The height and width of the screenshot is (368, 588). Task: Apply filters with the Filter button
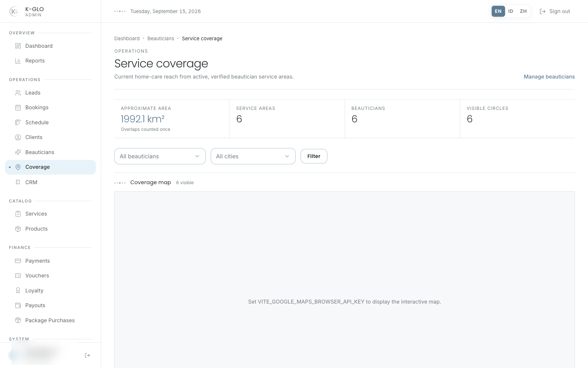click(314, 156)
